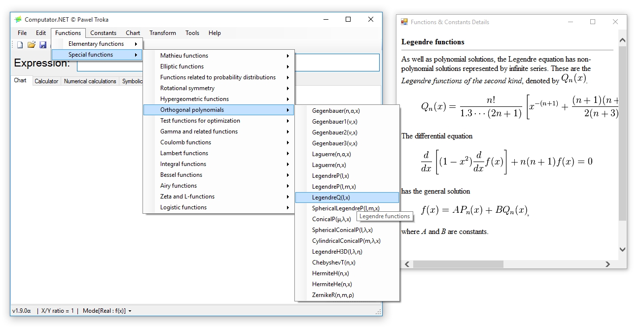Select HermiteHe(n,x) function
Screen dimensions: 644x331
coord(347,284)
